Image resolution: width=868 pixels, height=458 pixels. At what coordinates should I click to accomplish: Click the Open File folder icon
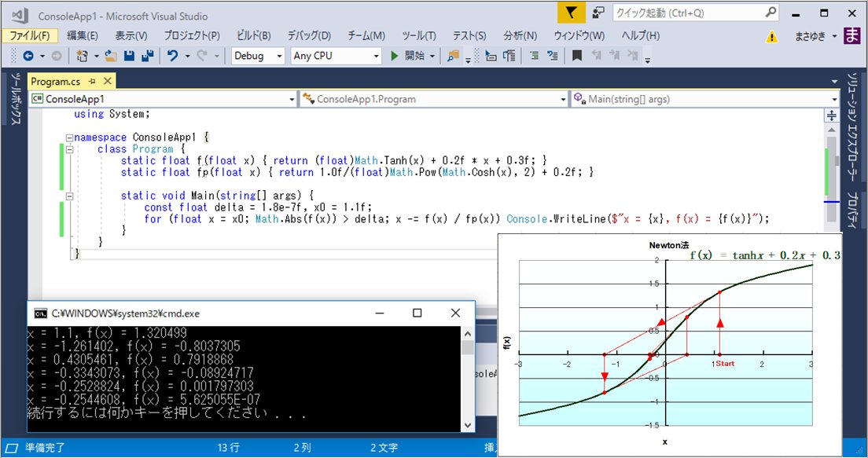tap(111, 56)
